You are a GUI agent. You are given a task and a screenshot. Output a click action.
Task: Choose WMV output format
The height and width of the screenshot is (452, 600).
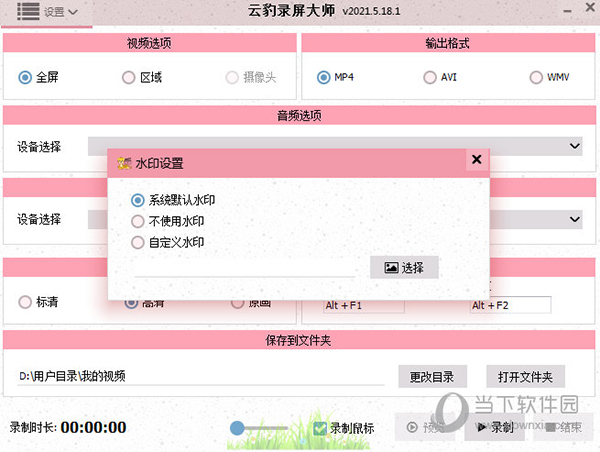tap(549, 77)
